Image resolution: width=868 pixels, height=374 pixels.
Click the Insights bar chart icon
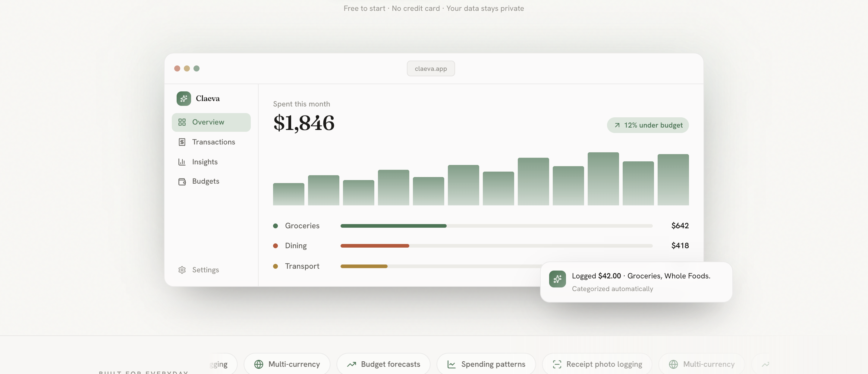(x=182, y=162)
